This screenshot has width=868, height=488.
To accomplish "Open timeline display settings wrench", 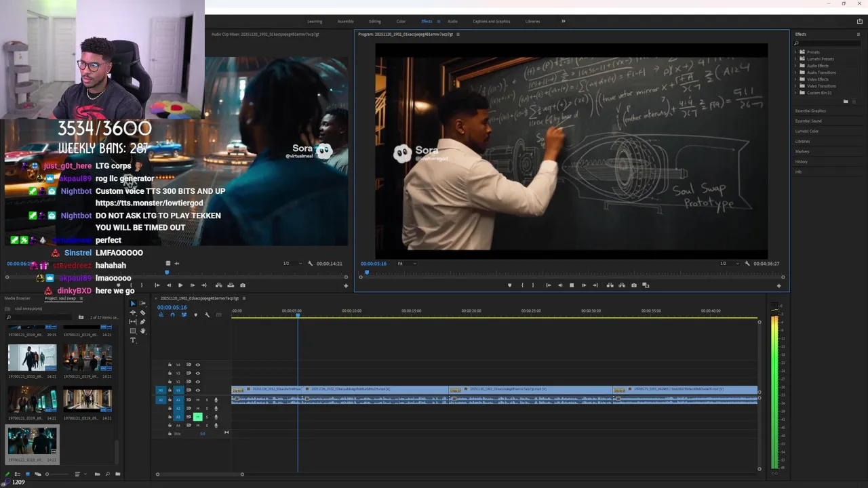I will pos(207,315).
